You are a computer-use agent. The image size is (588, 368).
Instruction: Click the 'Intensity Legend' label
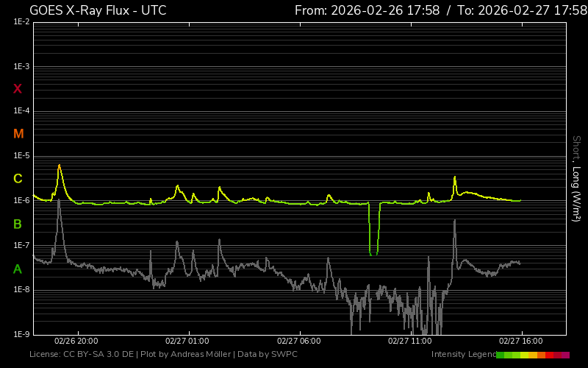tap(464, 354)
